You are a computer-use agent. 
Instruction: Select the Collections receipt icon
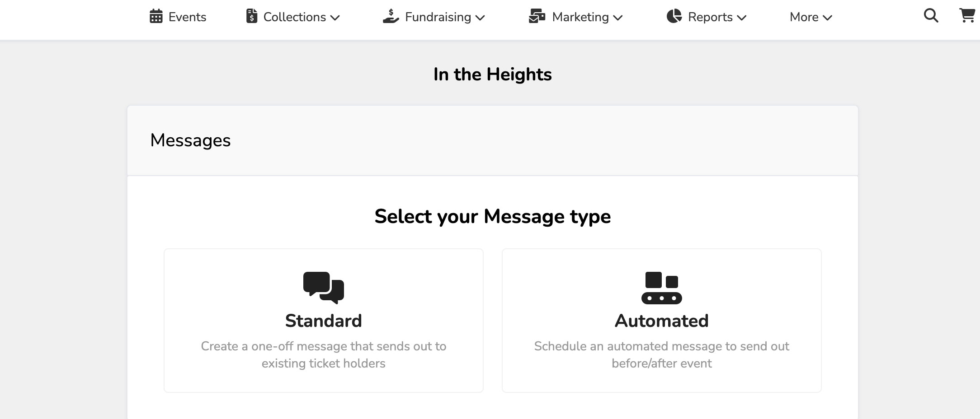[252, 16]
